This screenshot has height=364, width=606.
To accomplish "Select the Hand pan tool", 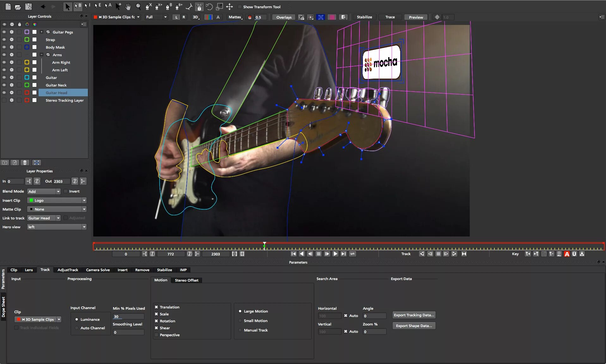I will (x=128, y=7).
